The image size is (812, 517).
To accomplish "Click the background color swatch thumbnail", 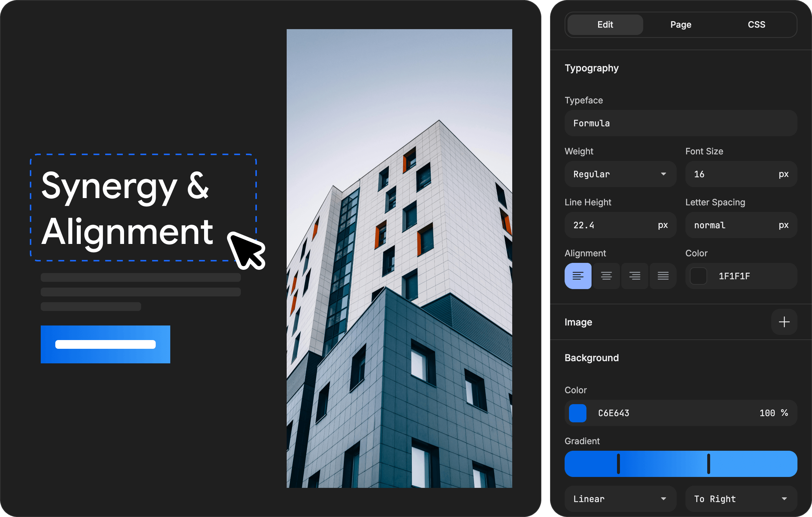I will (577, 413).
